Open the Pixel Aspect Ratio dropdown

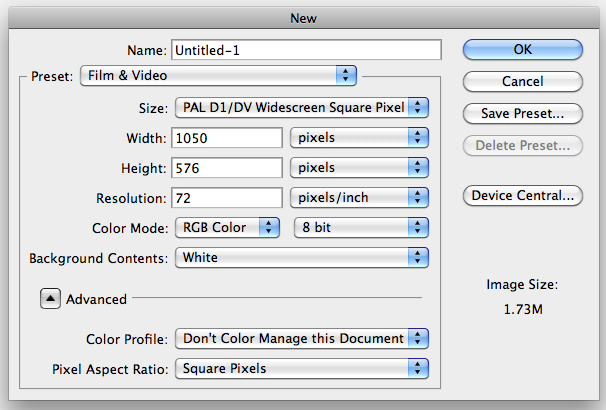click(x=301, y=368)
